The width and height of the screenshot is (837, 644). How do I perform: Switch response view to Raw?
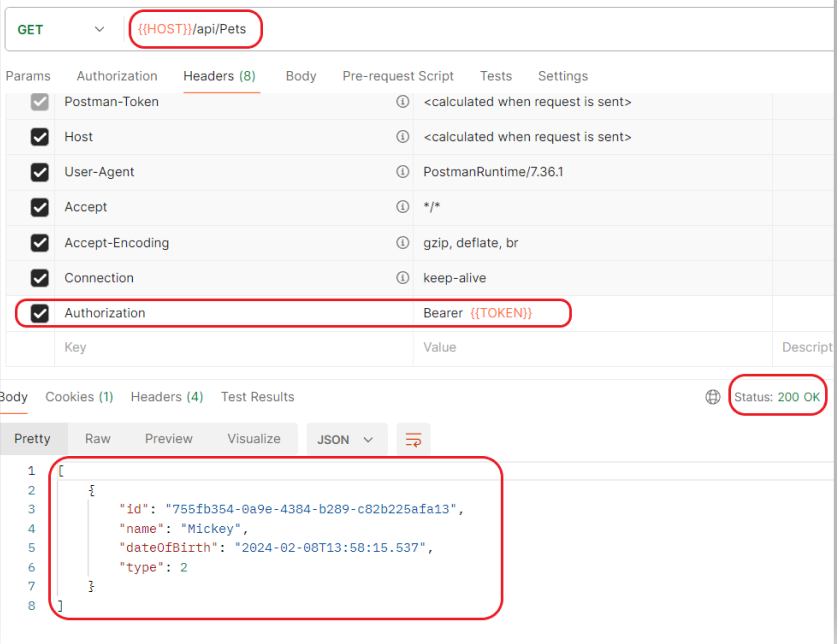click(x=98, y=439)
